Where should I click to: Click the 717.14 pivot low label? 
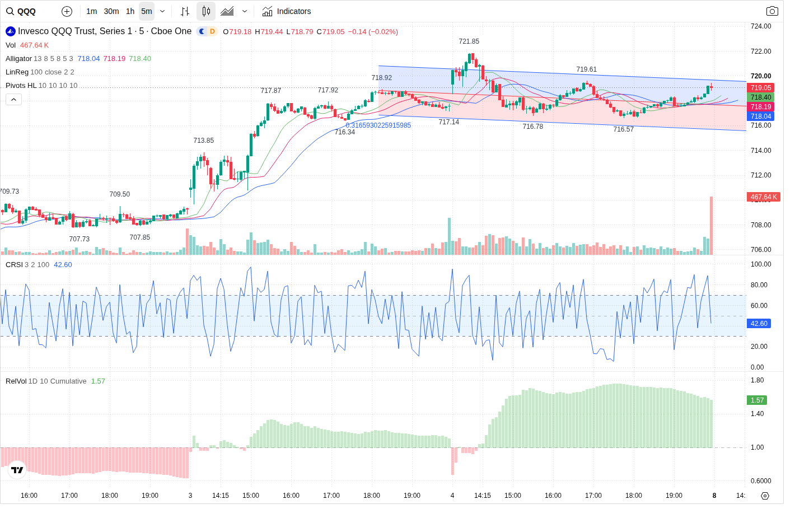point(449,122)
